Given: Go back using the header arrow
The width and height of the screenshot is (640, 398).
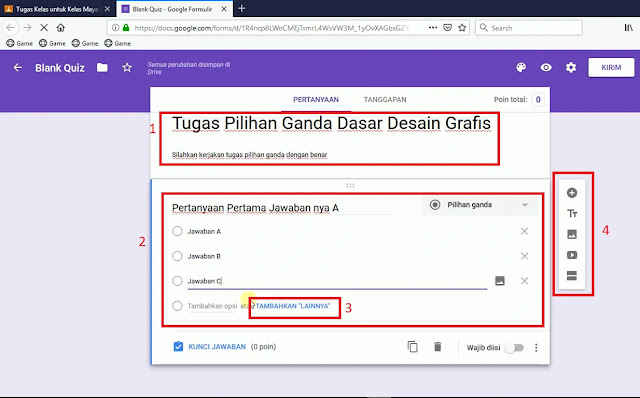Looking at the screenshot, I should click(18, 67).
